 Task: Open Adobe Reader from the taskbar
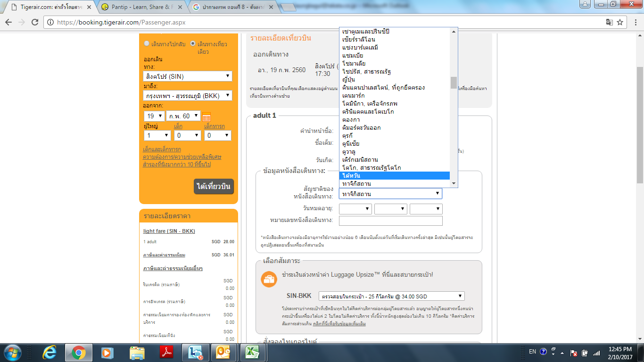[x=166, y=352]
